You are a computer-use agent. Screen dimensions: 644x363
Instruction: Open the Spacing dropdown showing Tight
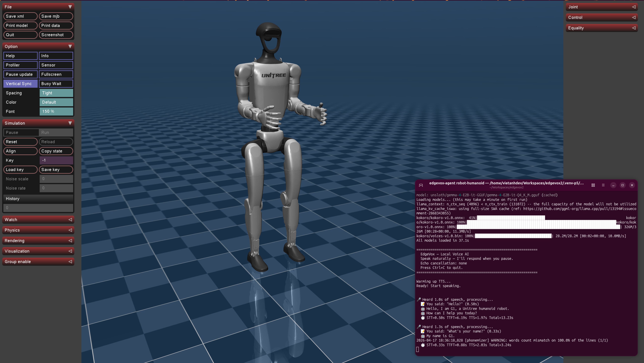[56, 93]
